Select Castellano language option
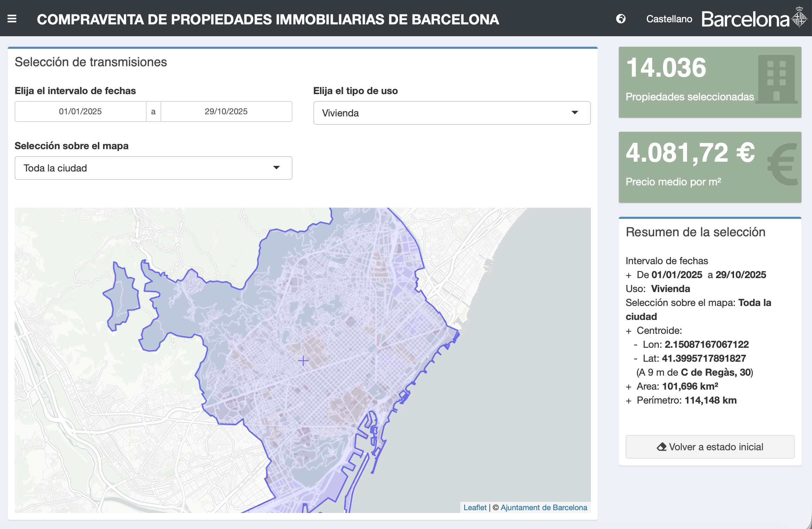Viewport: 812px width, 529px height. click(x=669, y=19)
